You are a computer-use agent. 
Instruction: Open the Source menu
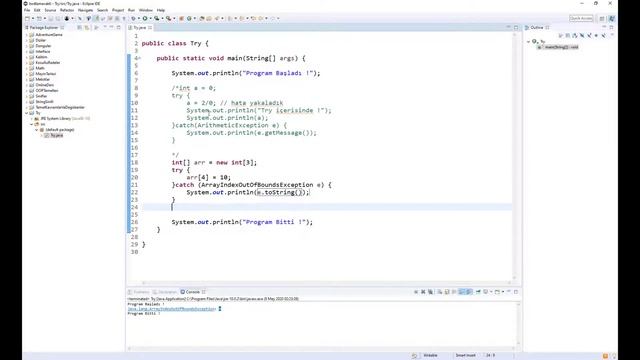click(x=50, y=10)
